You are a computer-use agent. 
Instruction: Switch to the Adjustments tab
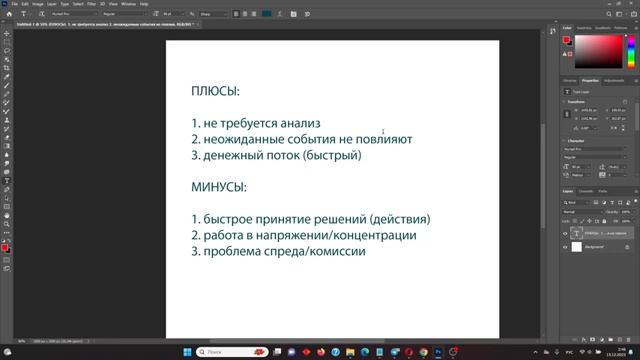tap(614, 80)
